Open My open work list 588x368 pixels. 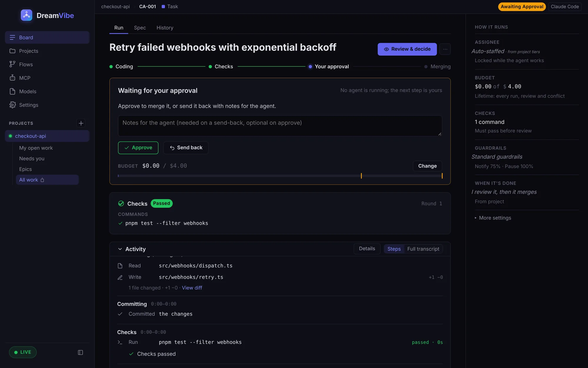click(36, 148)
